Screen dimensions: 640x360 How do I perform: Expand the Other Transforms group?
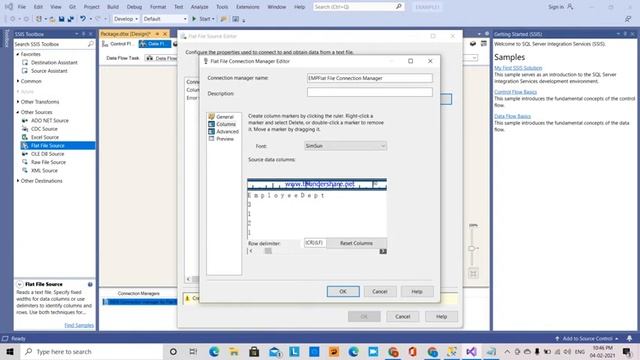(x=18, y=102)
